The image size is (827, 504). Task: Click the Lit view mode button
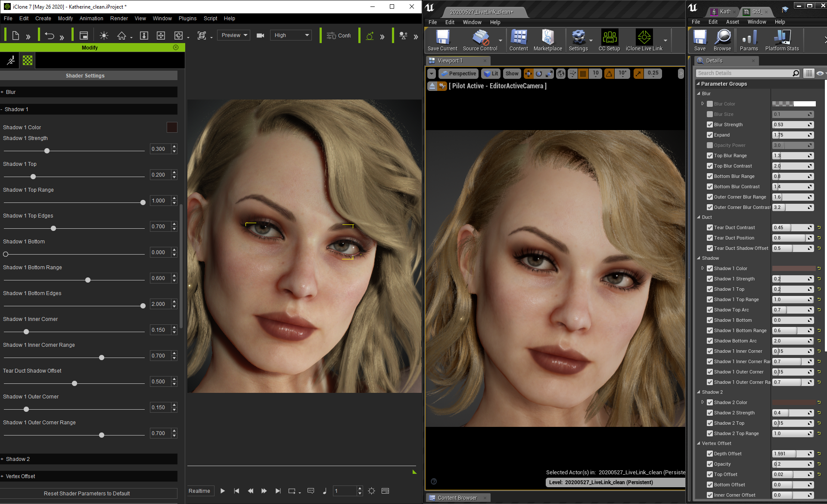click(491, 74)
